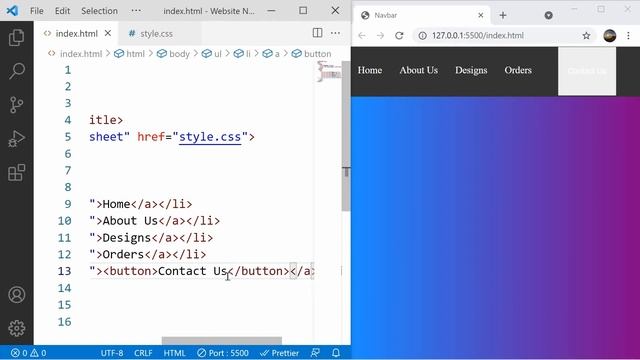
Task: Open the File menu in VS Code
Action: (36, 11)
